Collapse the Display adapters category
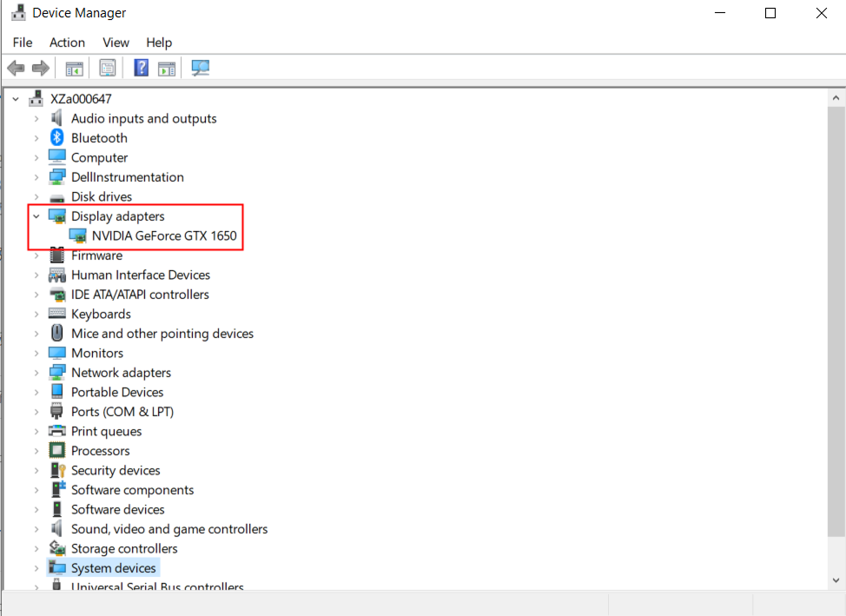 pos(36,216)
